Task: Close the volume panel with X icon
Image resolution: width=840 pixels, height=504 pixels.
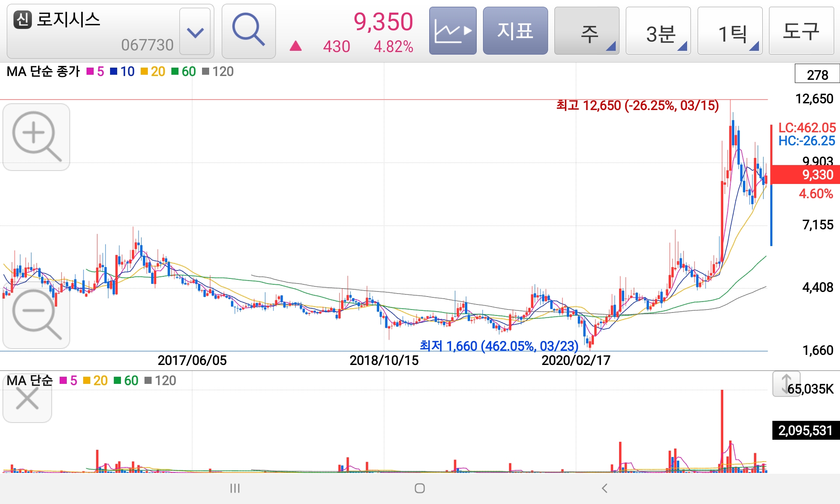Action: (x=27, y=399)
